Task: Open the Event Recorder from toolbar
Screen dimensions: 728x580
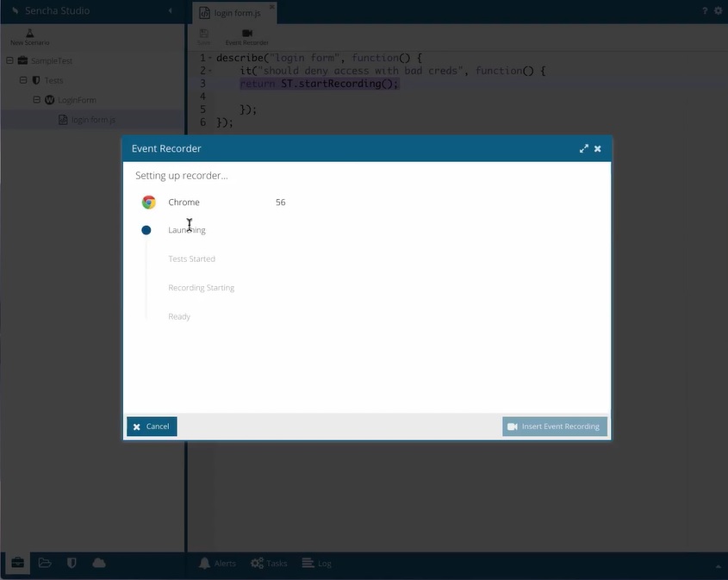Action: tap(247, 37)
